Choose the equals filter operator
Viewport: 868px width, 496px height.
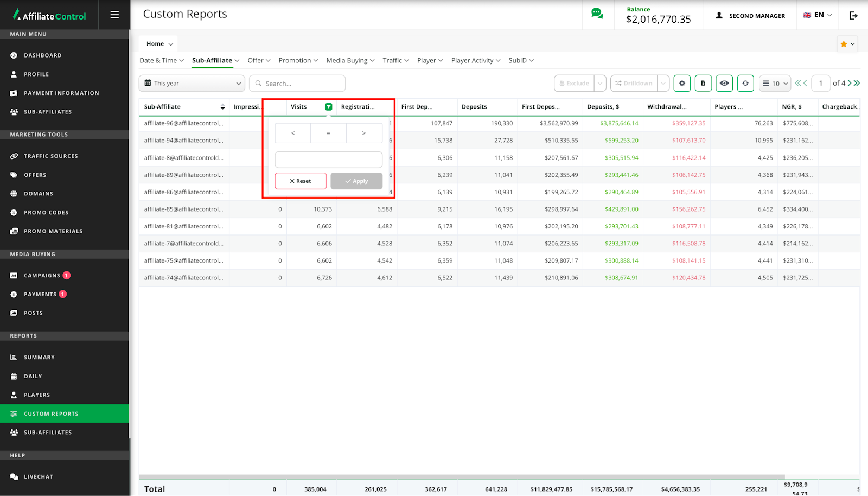pyautogui.click(x=328, y=133)
